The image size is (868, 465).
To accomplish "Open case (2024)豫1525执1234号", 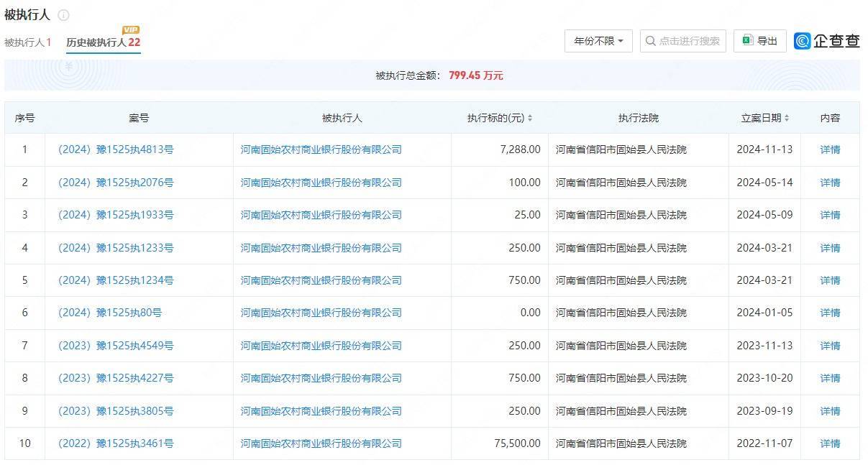I will (116, 280).
